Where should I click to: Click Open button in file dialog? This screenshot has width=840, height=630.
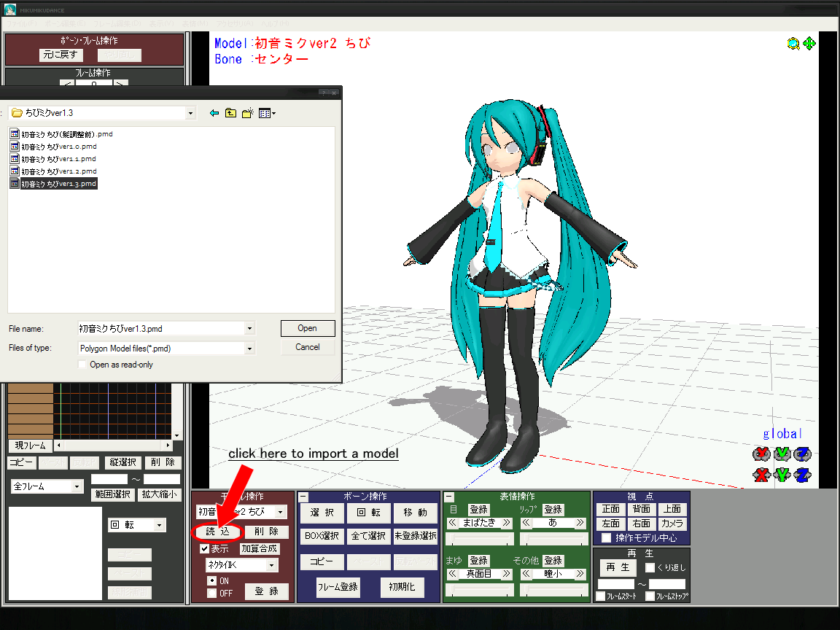tap(308, 328)
